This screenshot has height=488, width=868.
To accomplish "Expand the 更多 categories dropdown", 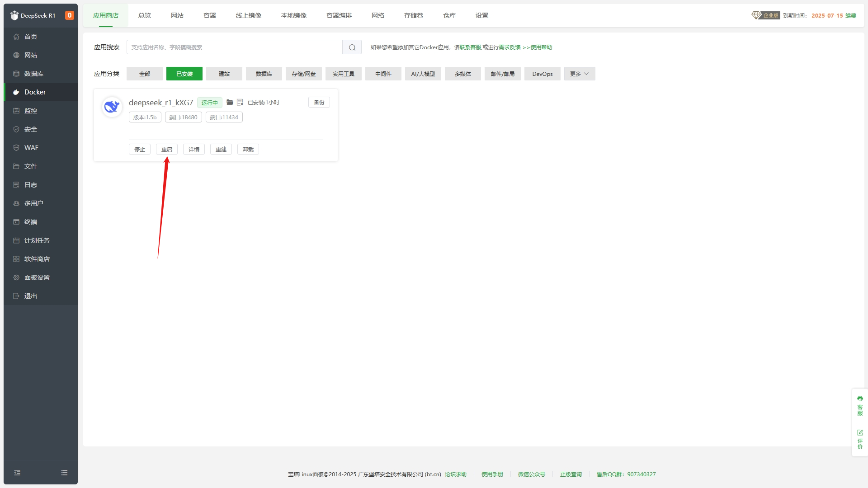I will (580, 74).
